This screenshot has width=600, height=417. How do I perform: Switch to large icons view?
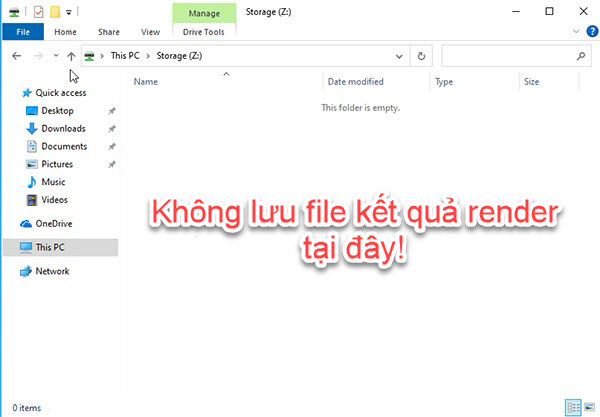coord(589,407)
